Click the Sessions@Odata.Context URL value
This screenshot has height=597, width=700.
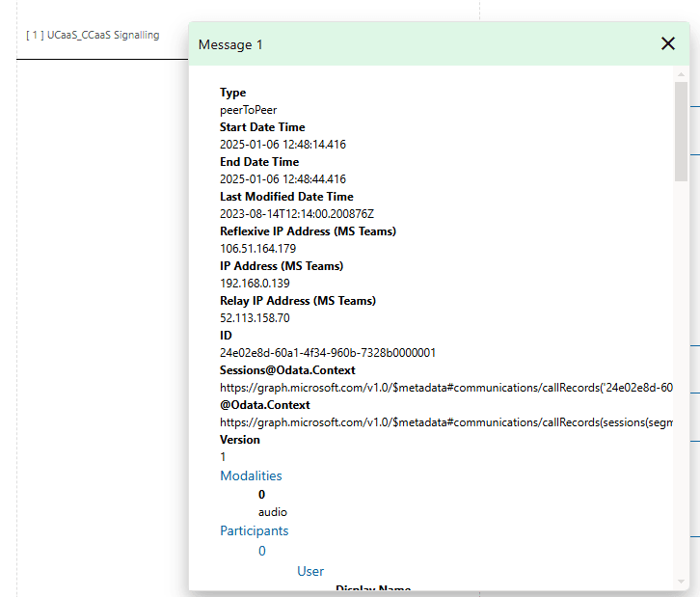click(x=446, y=388)
